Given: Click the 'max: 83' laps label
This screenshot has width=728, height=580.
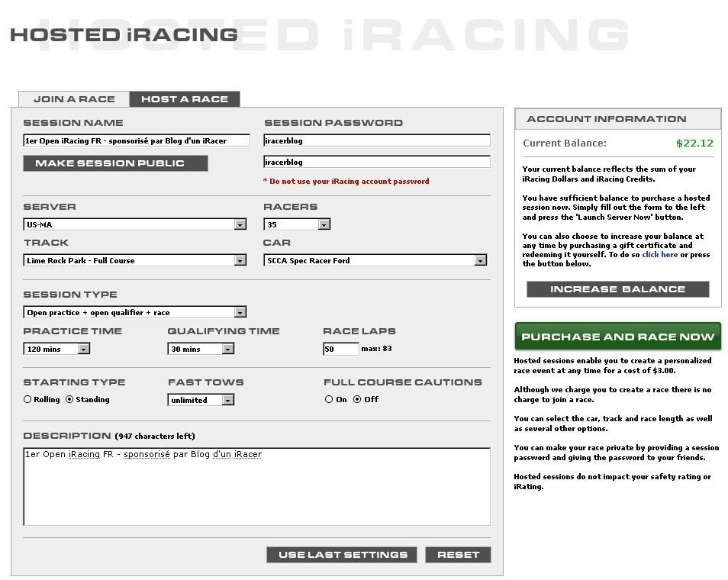Looking at the screenshot, I should (376, 349).
